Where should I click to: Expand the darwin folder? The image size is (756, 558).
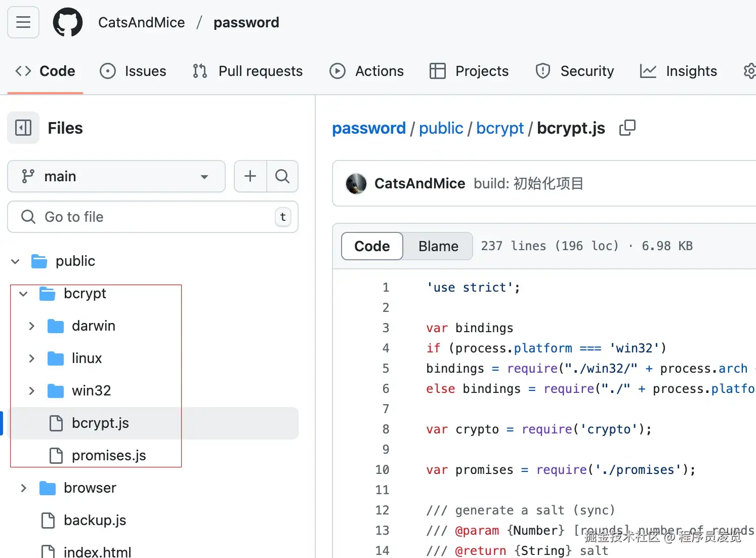[32, 326]
